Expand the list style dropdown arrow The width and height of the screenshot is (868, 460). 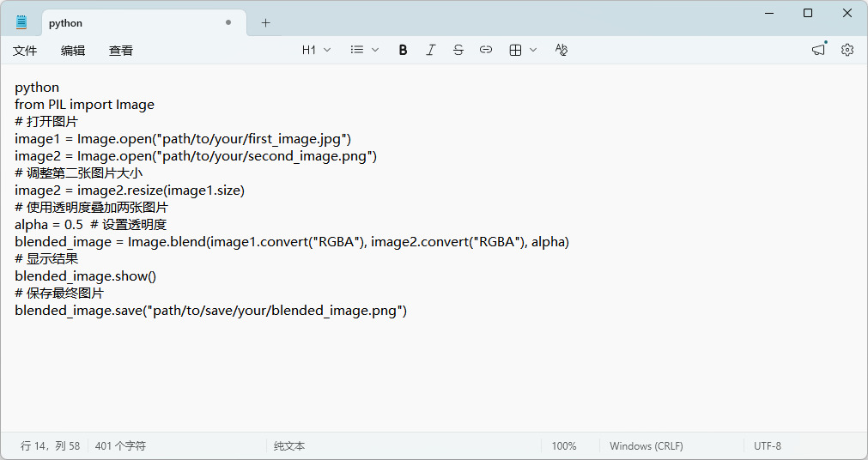pos(375,50)
